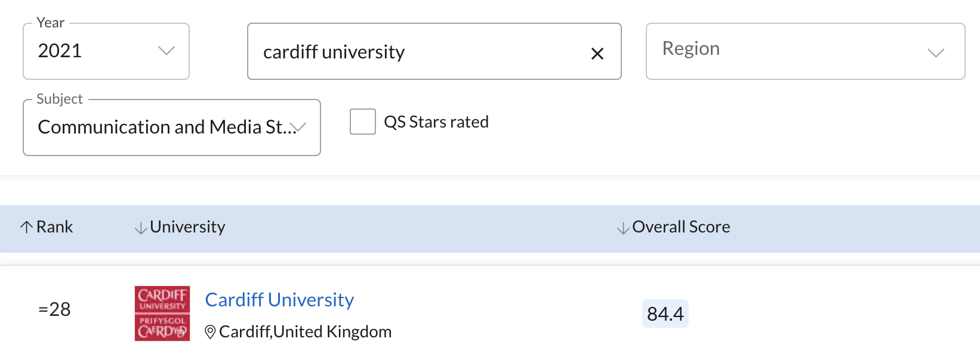The width and height of the screenshot is (980, 360).
Task: Expand the Region dropdown chevron
Action: coord(936,52)
